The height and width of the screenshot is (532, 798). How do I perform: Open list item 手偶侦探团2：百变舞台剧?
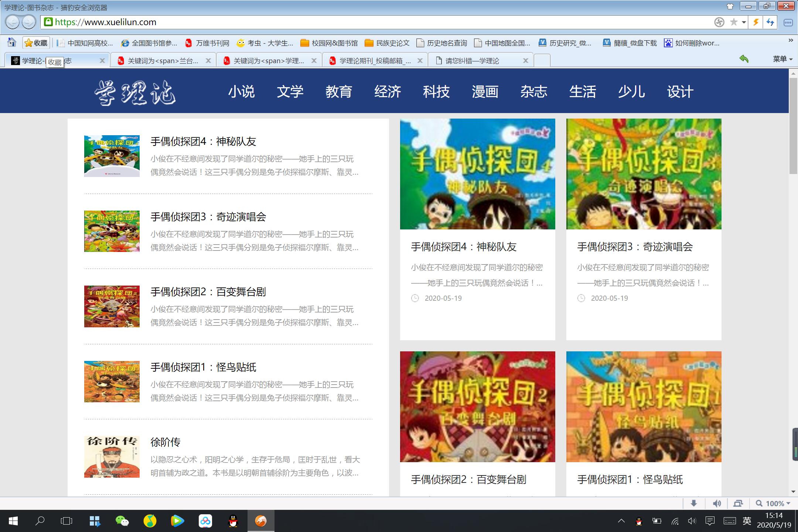point(208,292)
